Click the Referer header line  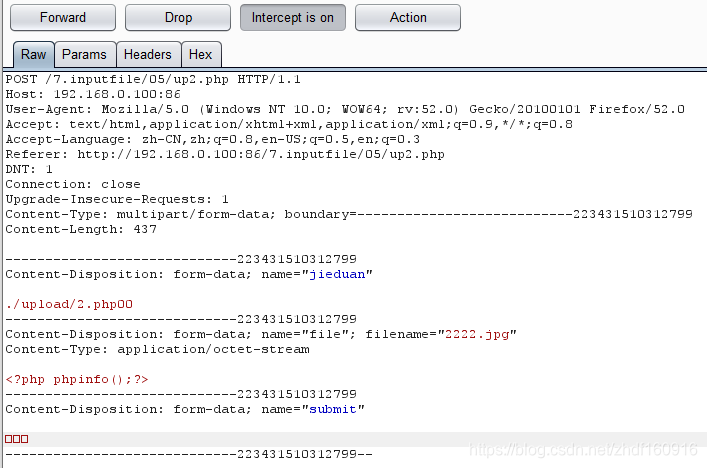coord(225,154)
